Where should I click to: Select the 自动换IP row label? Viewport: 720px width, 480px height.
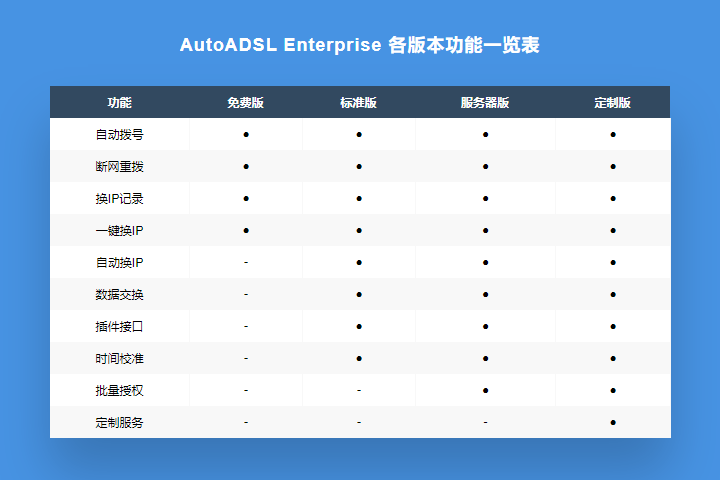click(x=119, y=262)
